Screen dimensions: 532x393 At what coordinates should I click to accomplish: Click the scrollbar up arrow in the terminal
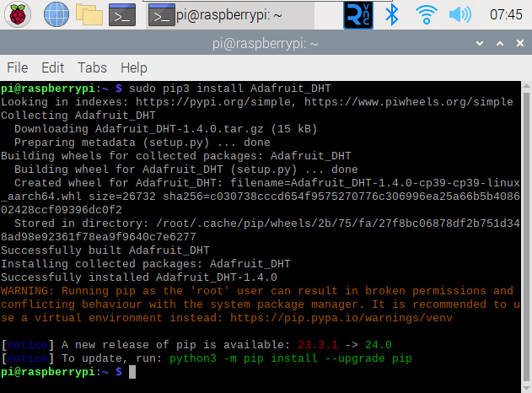point(527,85)
